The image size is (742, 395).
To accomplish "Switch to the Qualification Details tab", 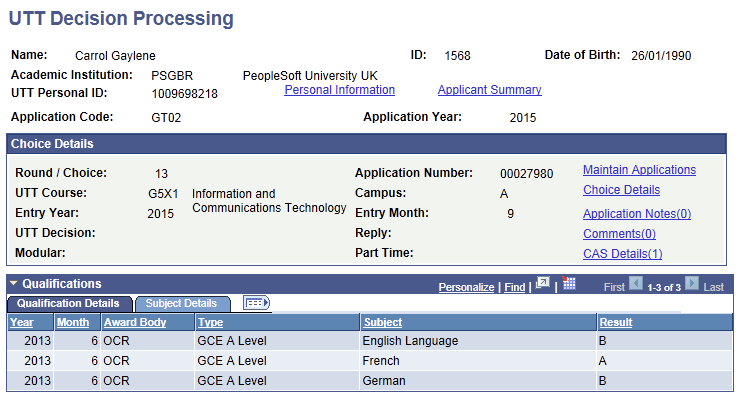I will [68, 303].
